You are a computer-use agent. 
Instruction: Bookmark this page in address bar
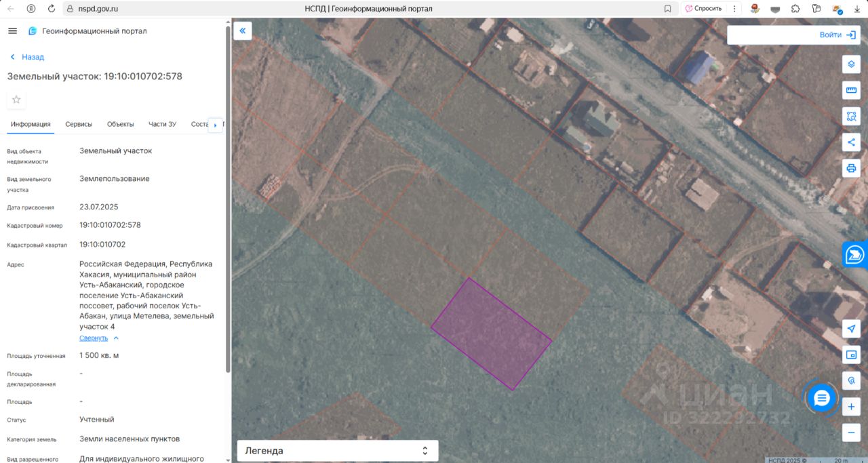667,9
